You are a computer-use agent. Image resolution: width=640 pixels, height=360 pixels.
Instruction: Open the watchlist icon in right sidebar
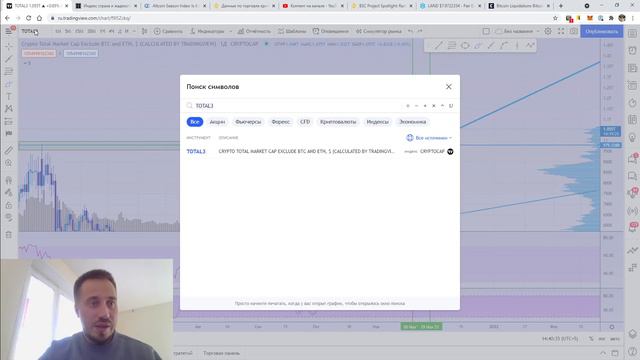point(632,33)
